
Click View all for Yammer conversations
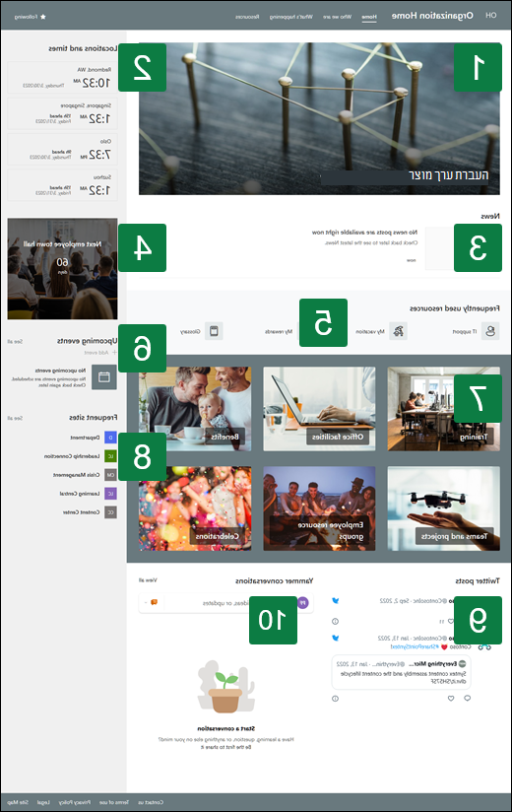(x=148, y=580)
